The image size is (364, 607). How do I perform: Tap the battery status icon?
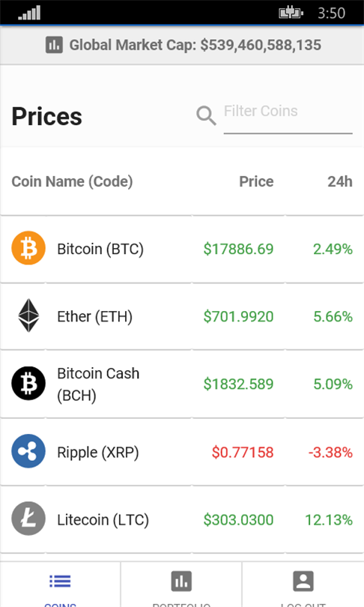pyautogui.click(x=291, y=13)
